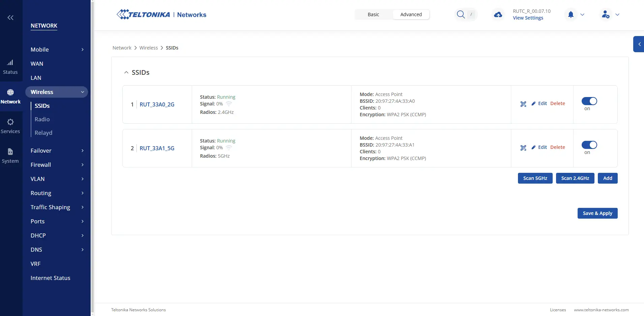Collapse the sidebar with double-chevron icon

point(10,18)
